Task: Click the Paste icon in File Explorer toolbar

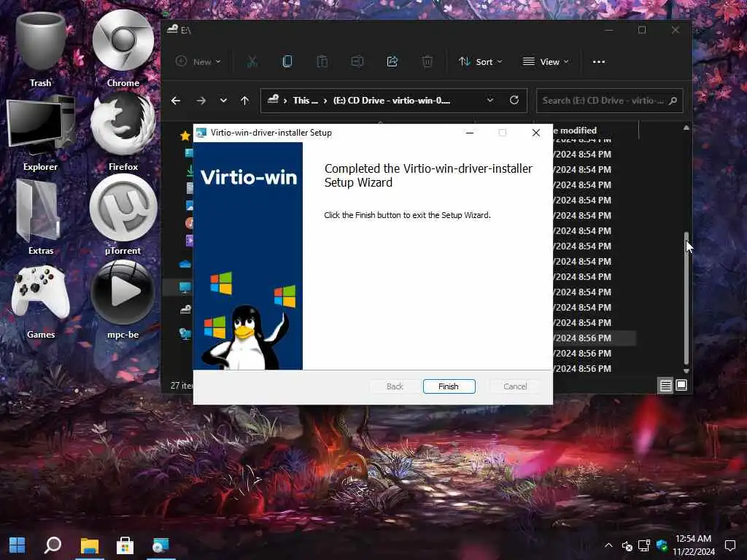Action: point(322,61)
